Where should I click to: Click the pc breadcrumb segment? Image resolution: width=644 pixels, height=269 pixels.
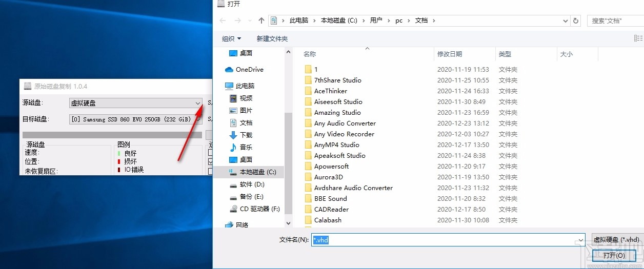(399, 20)
